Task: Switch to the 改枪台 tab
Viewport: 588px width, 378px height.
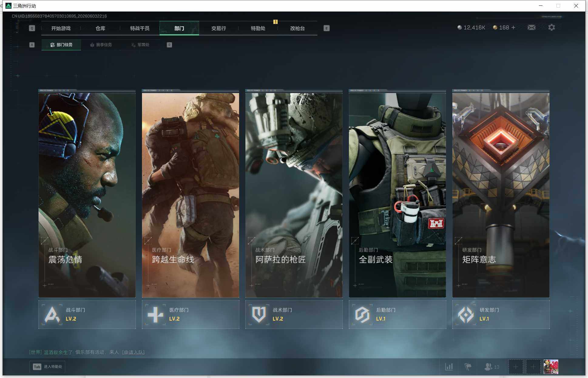Action: click(x=298, y=28)
